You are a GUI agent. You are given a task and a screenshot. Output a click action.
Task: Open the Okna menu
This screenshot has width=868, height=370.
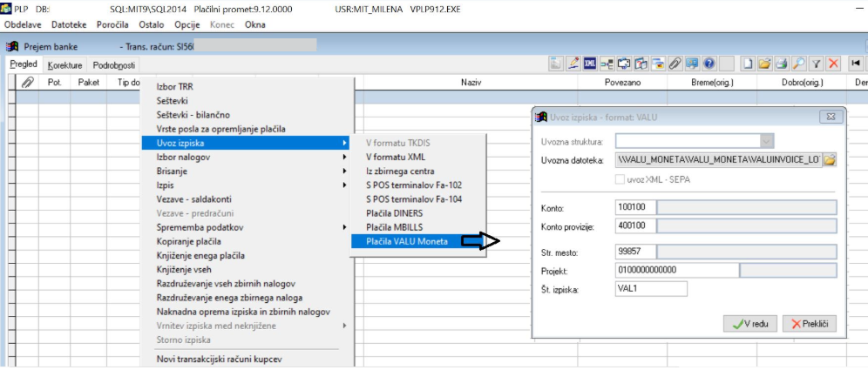click(254, 24)
